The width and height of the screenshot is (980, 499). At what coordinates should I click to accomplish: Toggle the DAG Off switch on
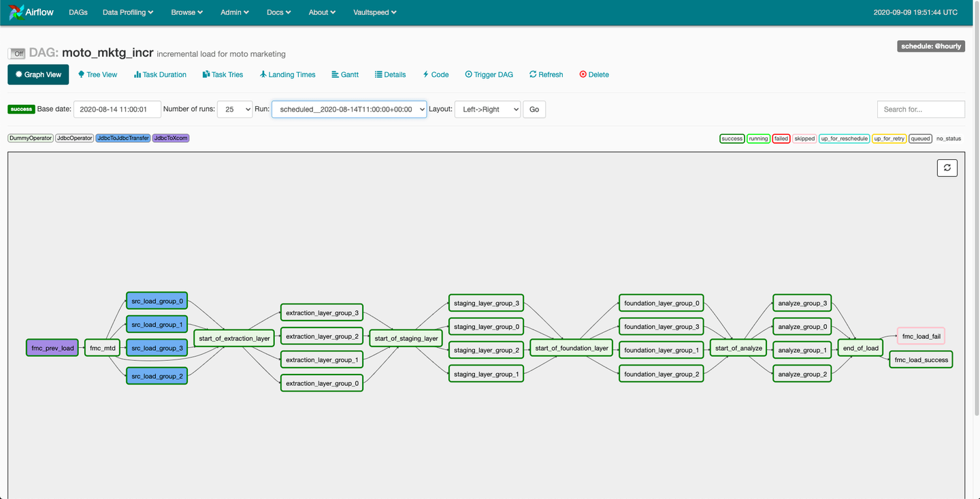pyautogui.click(x=16, y=53)
